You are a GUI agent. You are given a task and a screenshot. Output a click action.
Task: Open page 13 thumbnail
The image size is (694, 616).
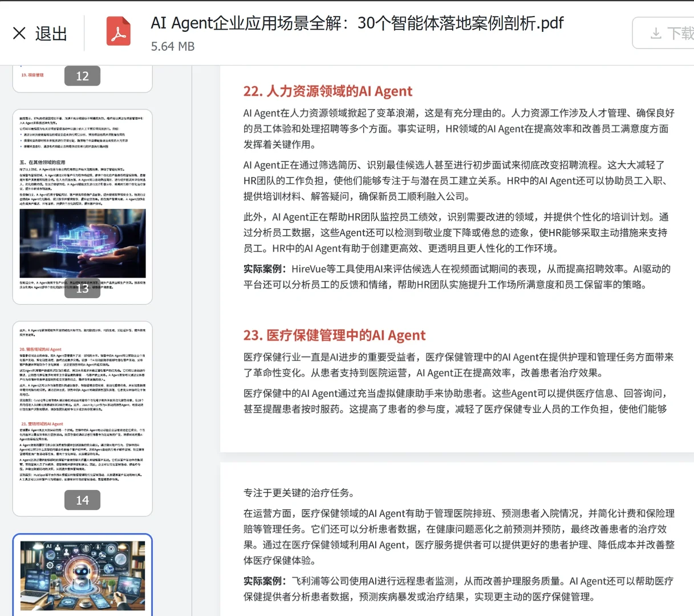[83, 206]
